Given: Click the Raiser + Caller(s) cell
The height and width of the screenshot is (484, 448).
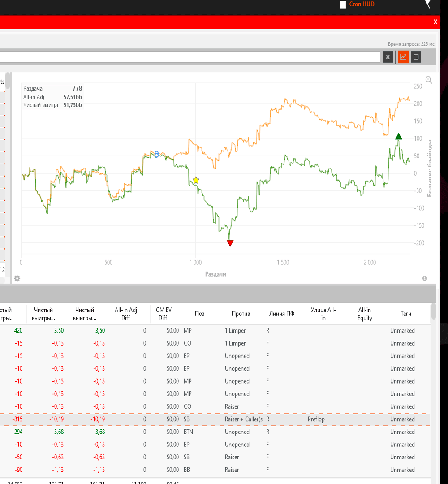Looking at the screenshot, I should (244, 419).
